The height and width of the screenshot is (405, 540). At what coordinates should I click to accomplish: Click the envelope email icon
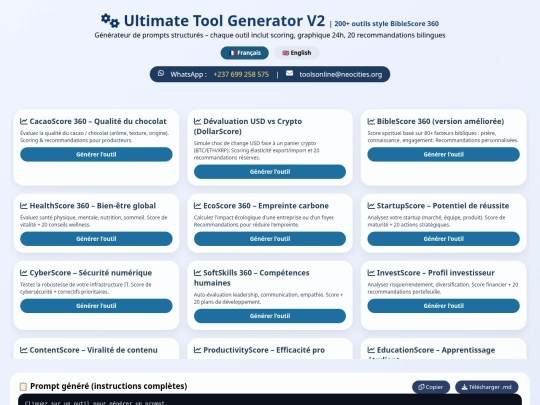pyautogui.click(x=289, y=73)
